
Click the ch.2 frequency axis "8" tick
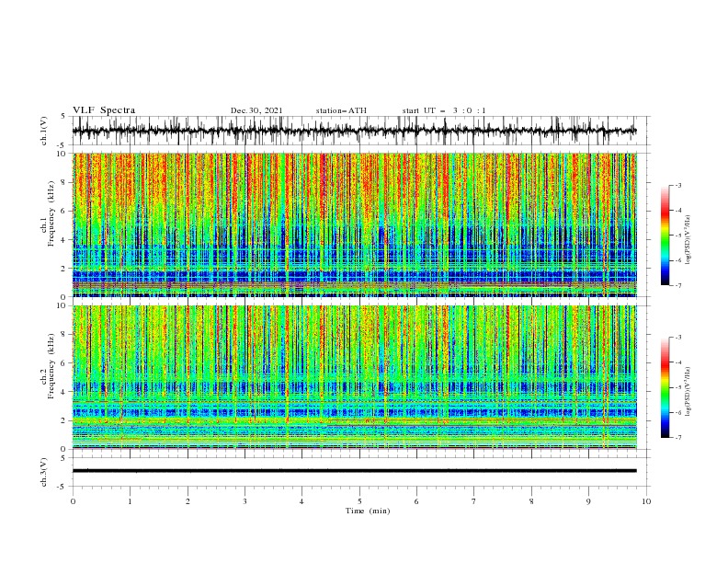coord(64,335)
